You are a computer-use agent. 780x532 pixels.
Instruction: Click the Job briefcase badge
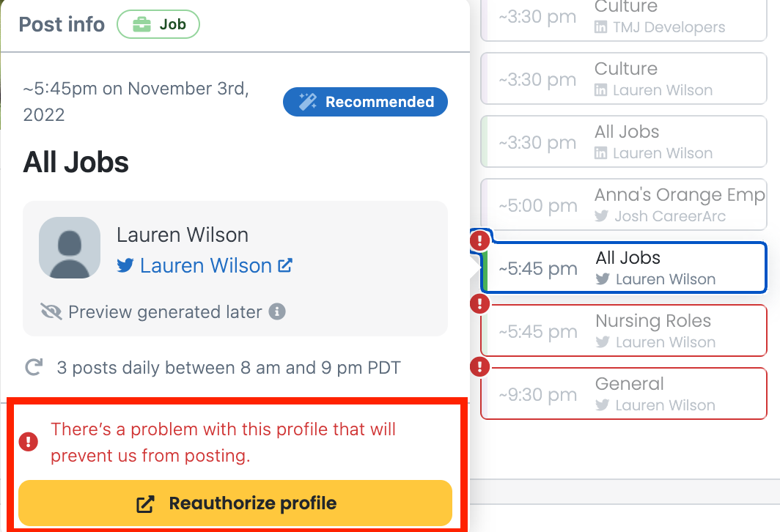(x=158, y=24)
